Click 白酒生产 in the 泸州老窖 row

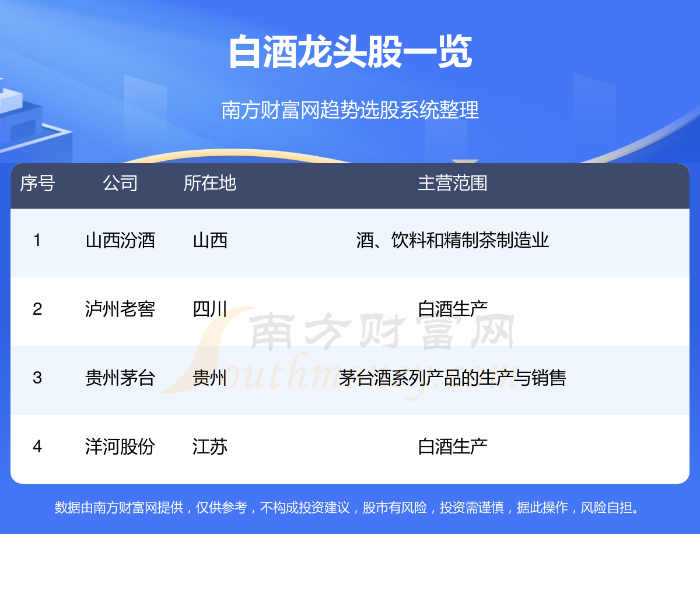(453, 309)
